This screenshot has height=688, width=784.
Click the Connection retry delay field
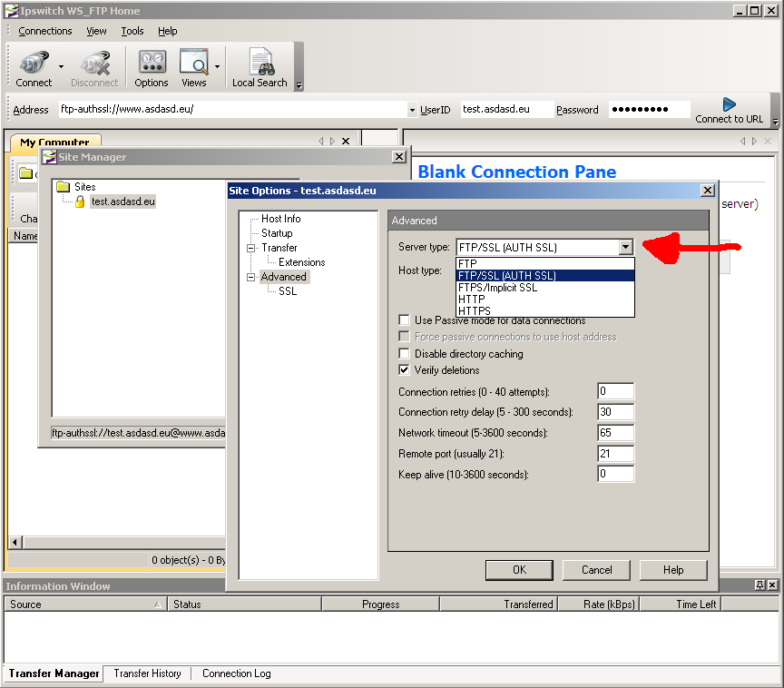coord(615,412)
